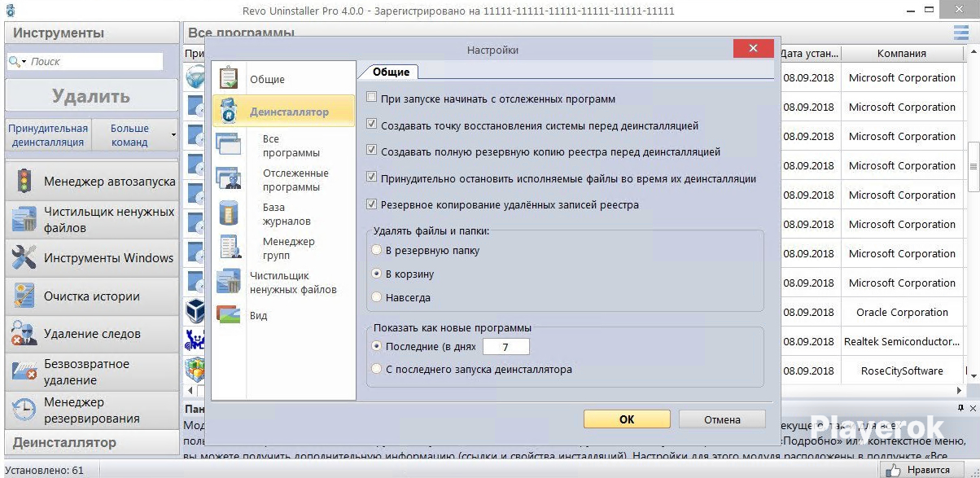Click the VirtualBox icon in Oracle Corporation row
This screenshot has width=980, height=478.
pos(195,312)
